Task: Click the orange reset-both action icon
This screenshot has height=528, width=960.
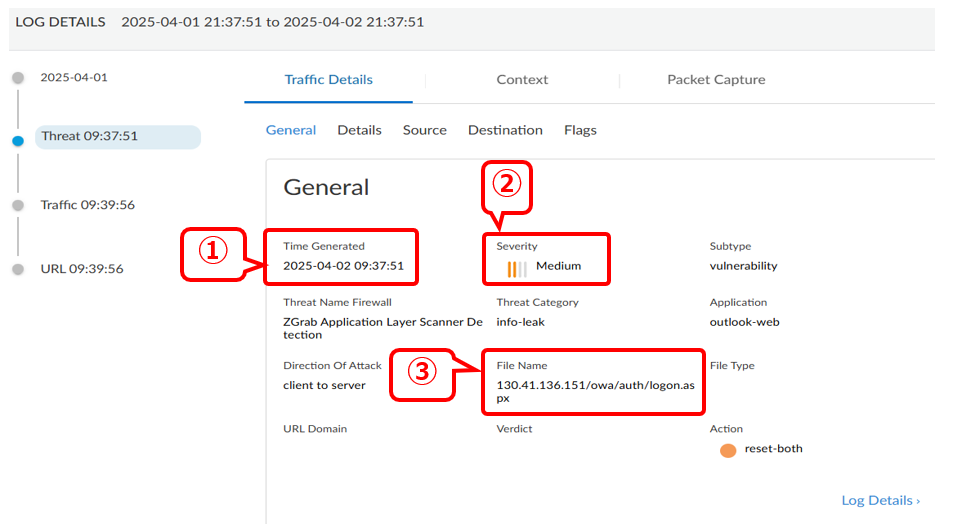Action: pyautogui.click(x=728, y=450)
